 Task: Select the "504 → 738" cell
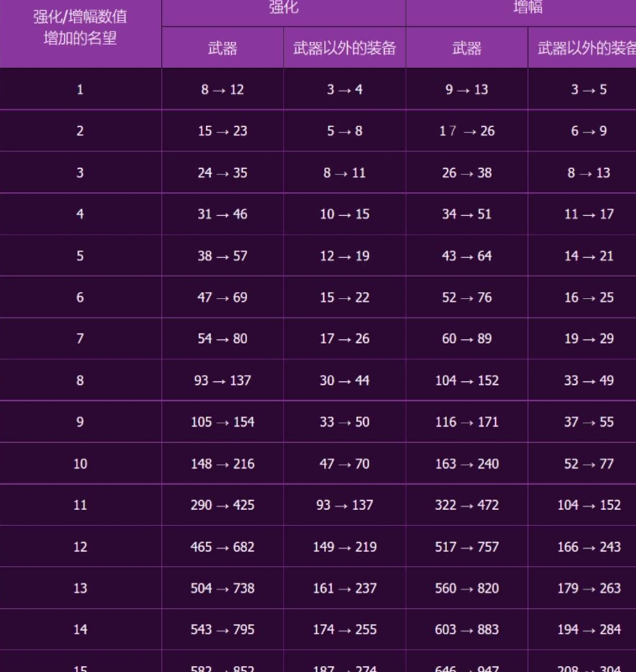223,588
